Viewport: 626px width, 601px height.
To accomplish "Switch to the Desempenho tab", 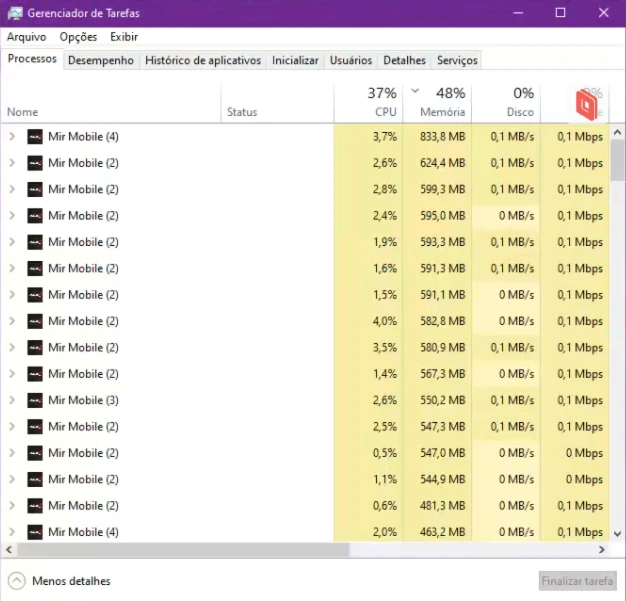I will point(101,60).
